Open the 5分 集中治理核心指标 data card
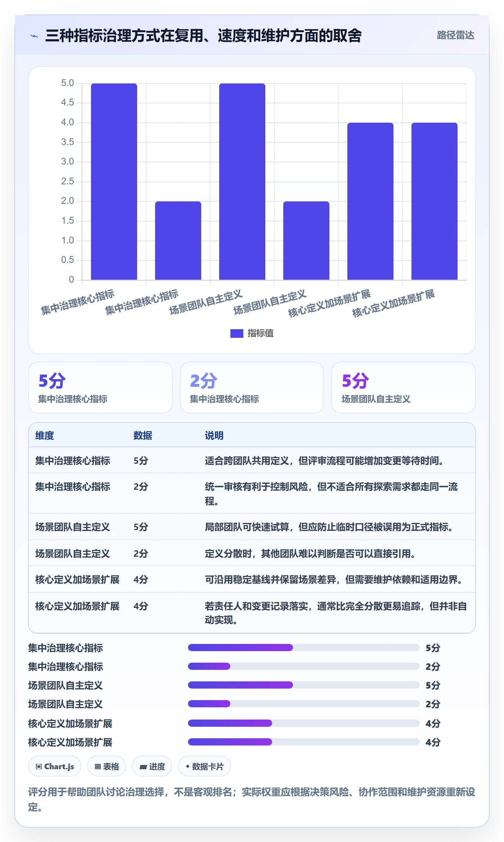504x842 pixels. point(100,388)
